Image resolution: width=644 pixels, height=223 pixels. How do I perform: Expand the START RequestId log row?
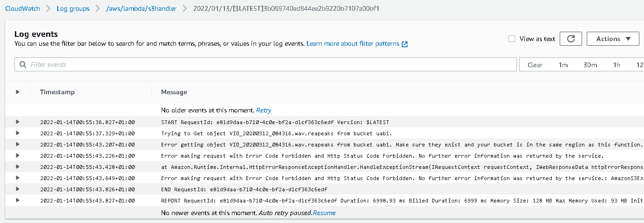18,122
